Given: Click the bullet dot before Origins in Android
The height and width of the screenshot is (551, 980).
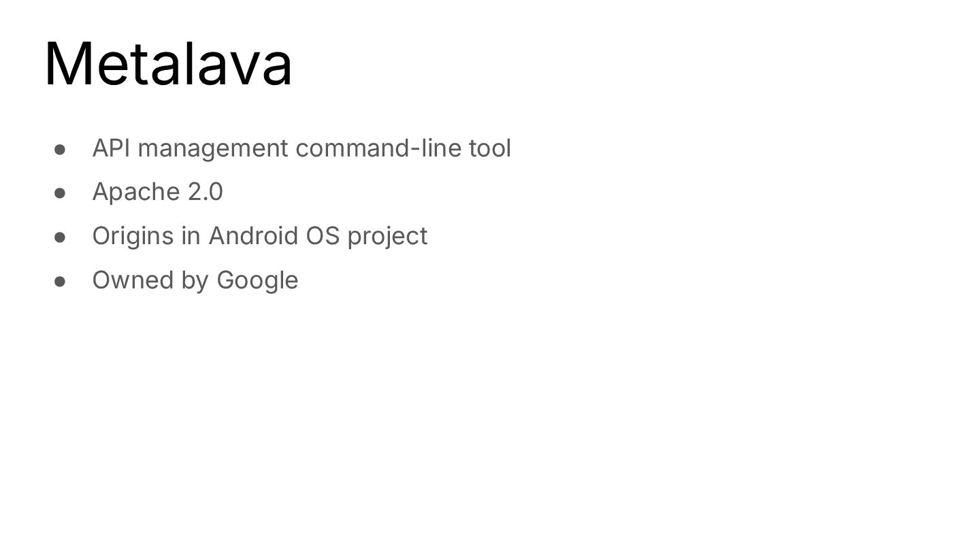Looking at the screenshot, I should (x=60, y=237).
